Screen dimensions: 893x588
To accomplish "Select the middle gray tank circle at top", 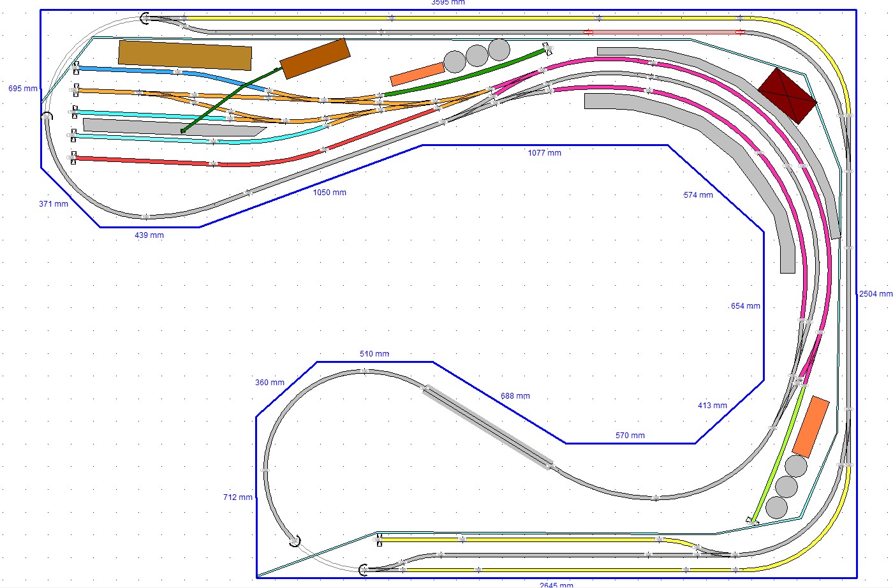I will click(x=476, y=55).
